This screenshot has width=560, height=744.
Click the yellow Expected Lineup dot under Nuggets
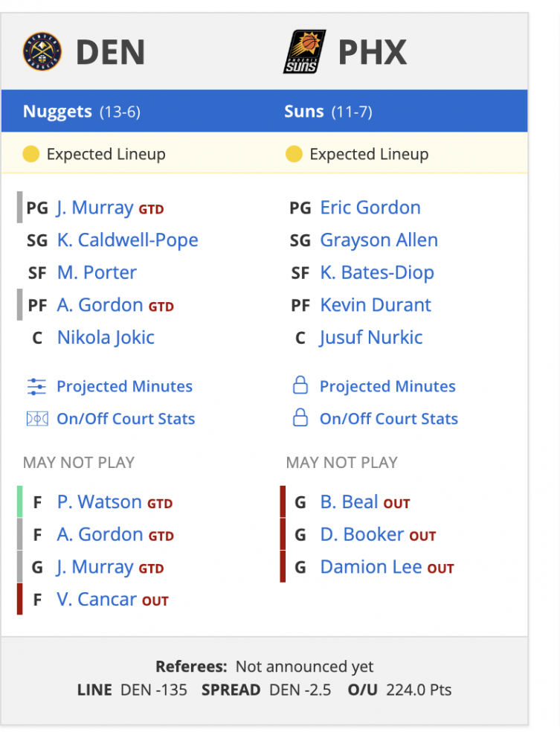coord(30,154)
